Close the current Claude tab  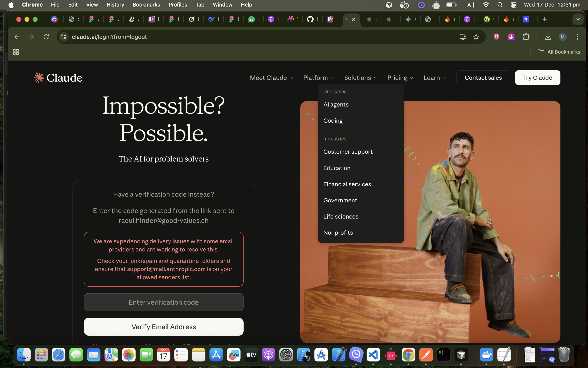pyautogui.click(x=354, y=19)
